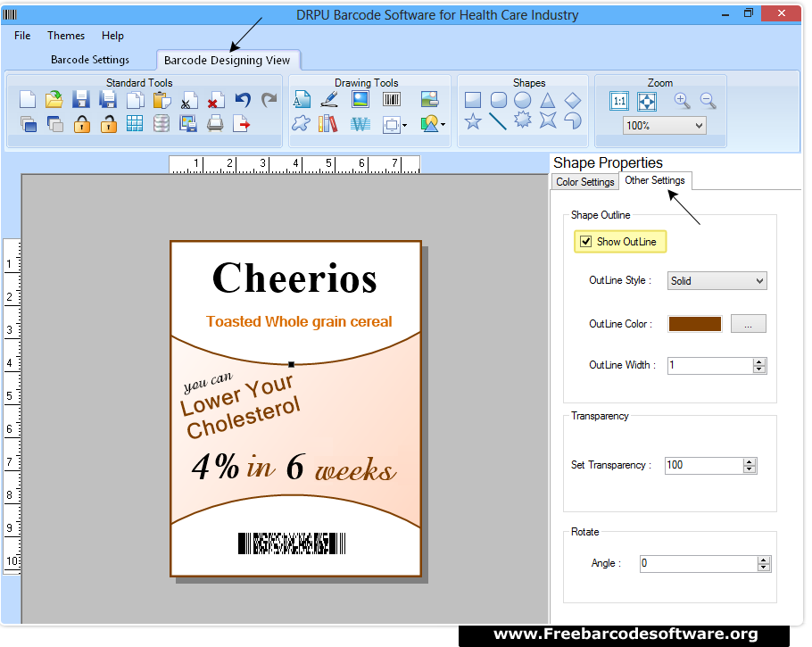
Task: Set zoom to actual size 1:1
Action: [619, 101]
